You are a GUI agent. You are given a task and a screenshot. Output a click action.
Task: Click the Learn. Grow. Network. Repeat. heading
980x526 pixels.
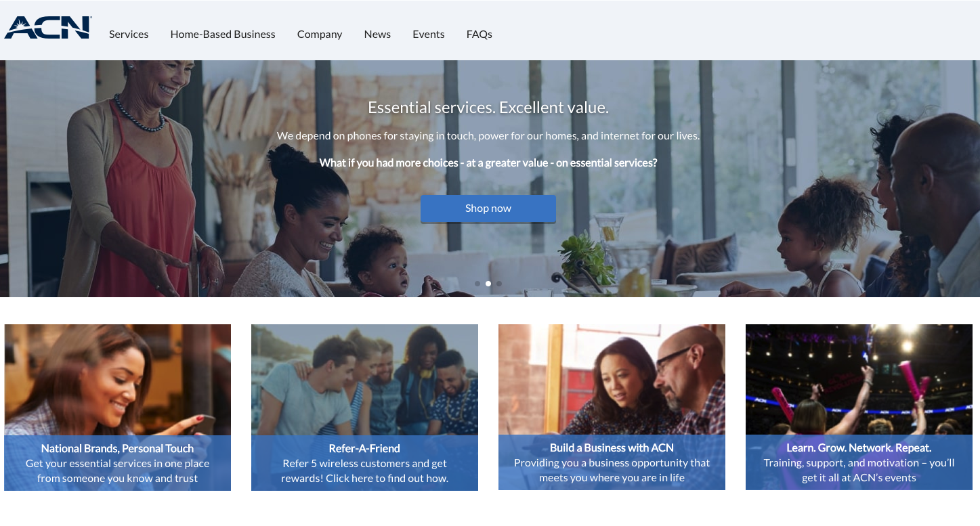click(x=859, y=447)
